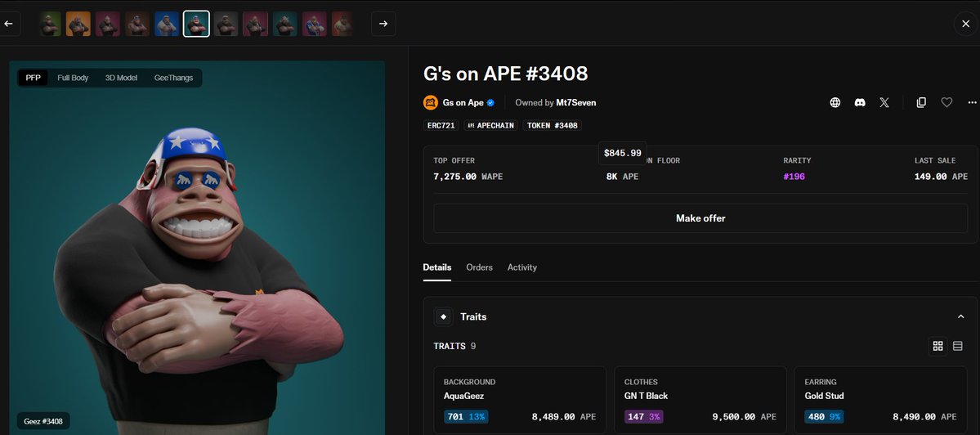This screenshot has width=980, height=435.
Task: Click the copy link icon
Action: 921,102
